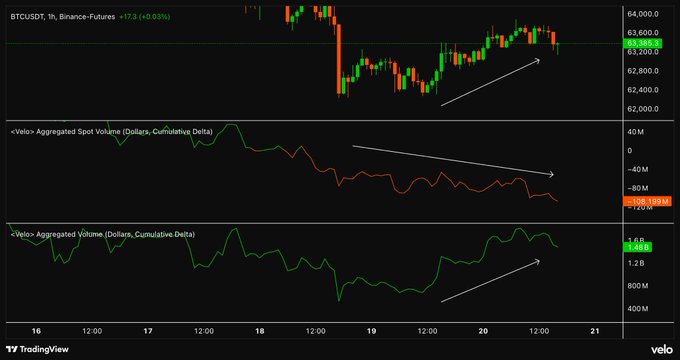Image resolution: width=680 pixels, height=360 pixels.
Task: Click the -108.199M spot delta value label
Action: (646, 201)
